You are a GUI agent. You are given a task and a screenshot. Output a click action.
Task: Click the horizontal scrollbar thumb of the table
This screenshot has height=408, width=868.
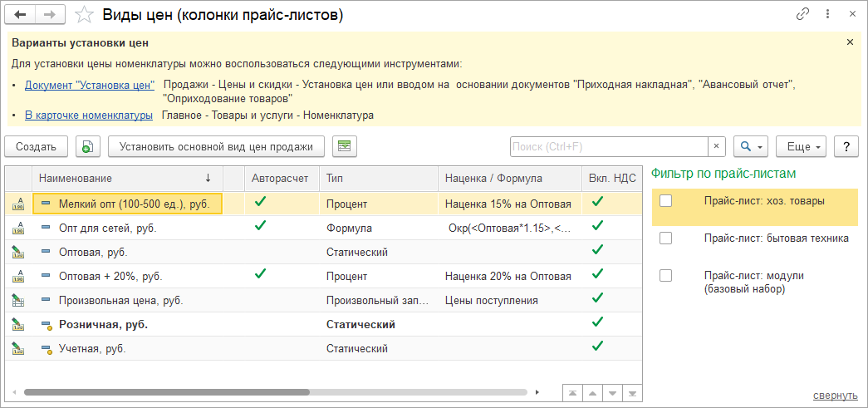(x=167, y=392)
